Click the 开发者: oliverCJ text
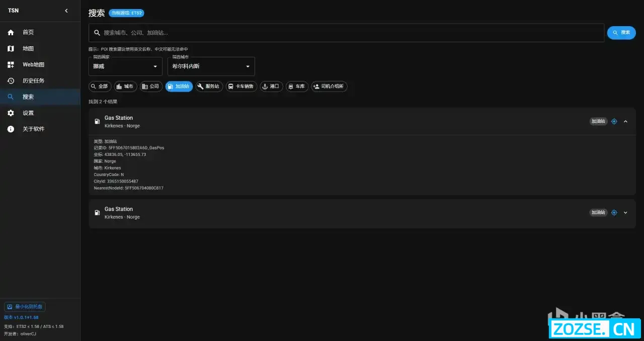The image size is (644, 341). (x=20, y=333)
